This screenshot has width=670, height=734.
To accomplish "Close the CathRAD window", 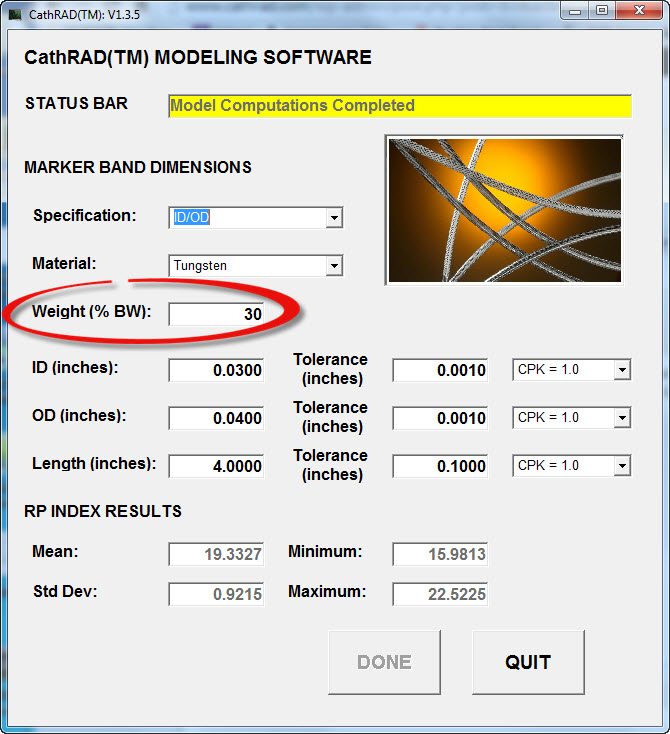I will pos(639,11).
